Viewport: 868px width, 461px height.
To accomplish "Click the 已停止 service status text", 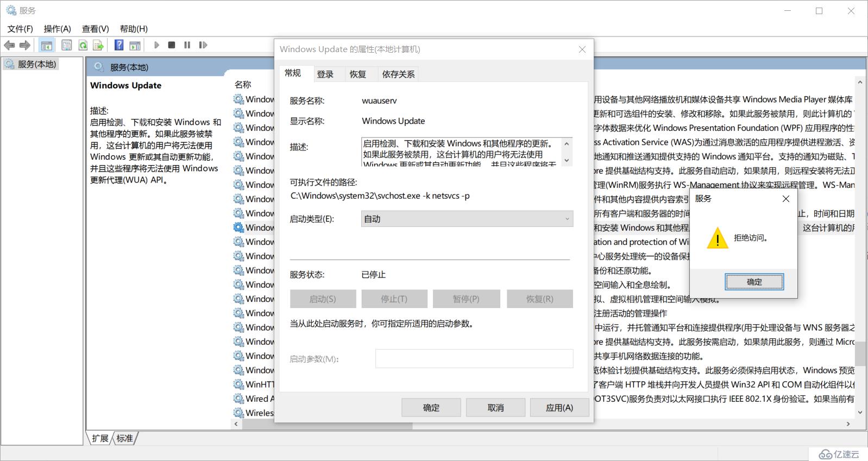I will (374, 275).
